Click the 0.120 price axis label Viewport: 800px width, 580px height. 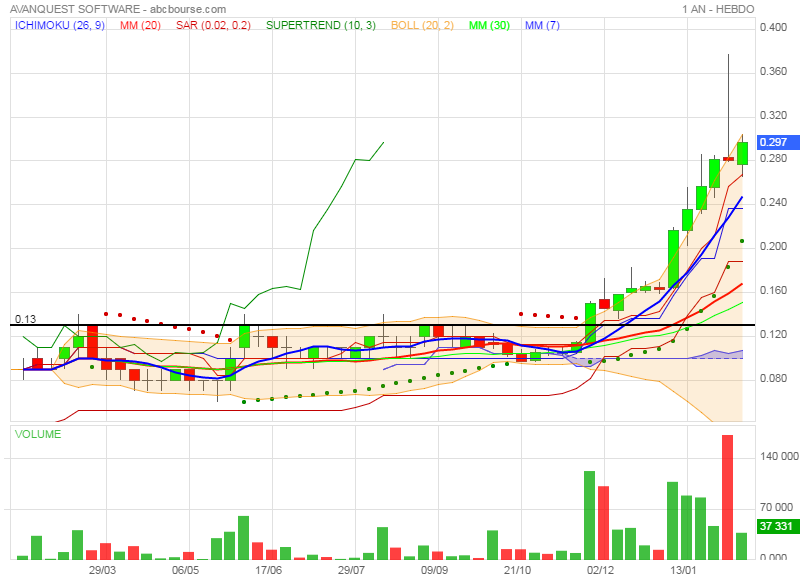[x=773, y=334]
